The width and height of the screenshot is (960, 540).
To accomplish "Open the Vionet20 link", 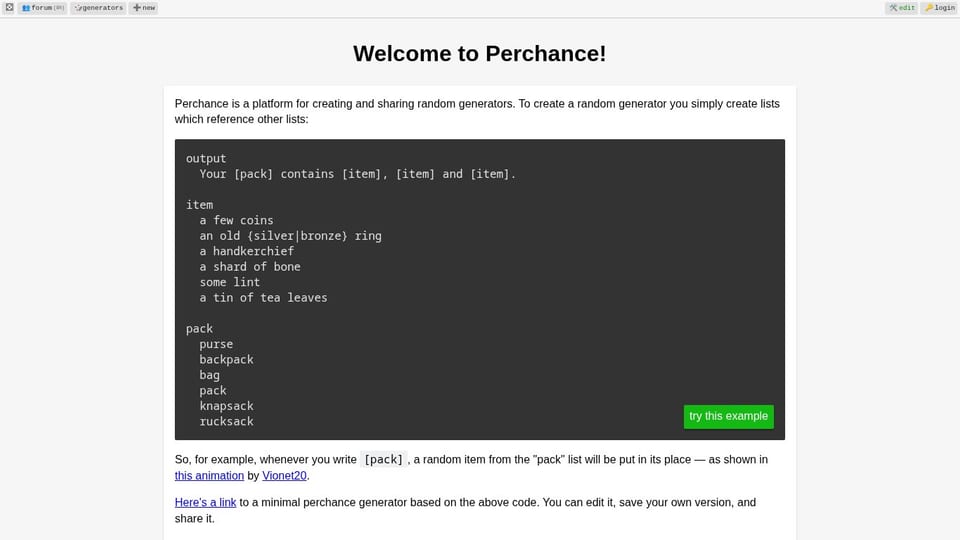I will tap(284, 476).
